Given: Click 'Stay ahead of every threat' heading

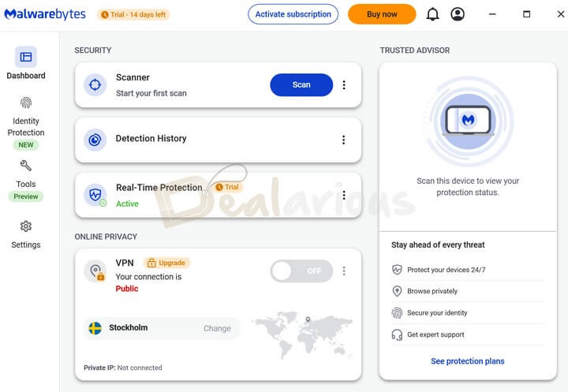Looking at the screenshot, I should pos(438,245).
